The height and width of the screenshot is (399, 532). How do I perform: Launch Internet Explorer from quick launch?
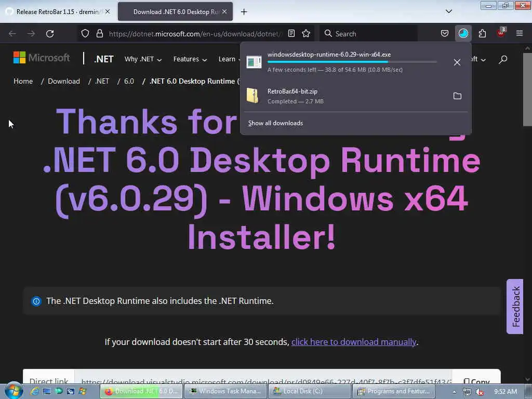(x=34, y=391)
